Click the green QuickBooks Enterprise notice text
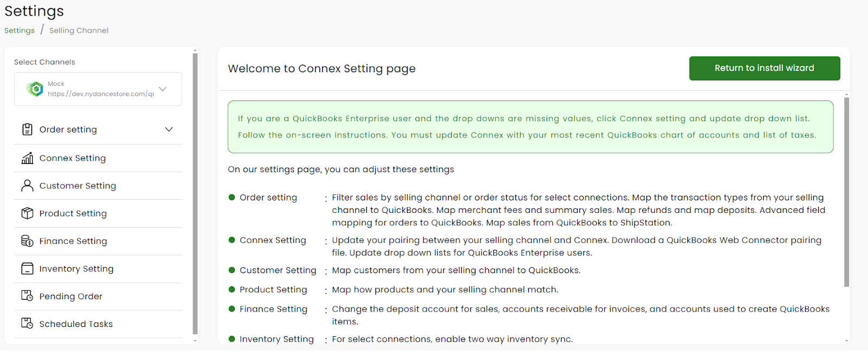This screenshot has height=359, width=868. click(x=527, y=127)
